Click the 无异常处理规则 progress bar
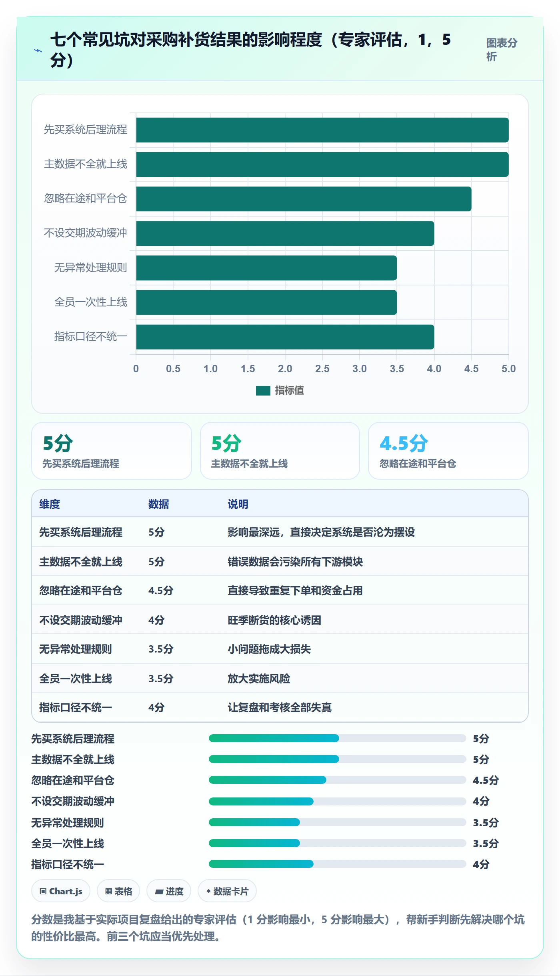The image size is (560, 976). click(337, 822)
